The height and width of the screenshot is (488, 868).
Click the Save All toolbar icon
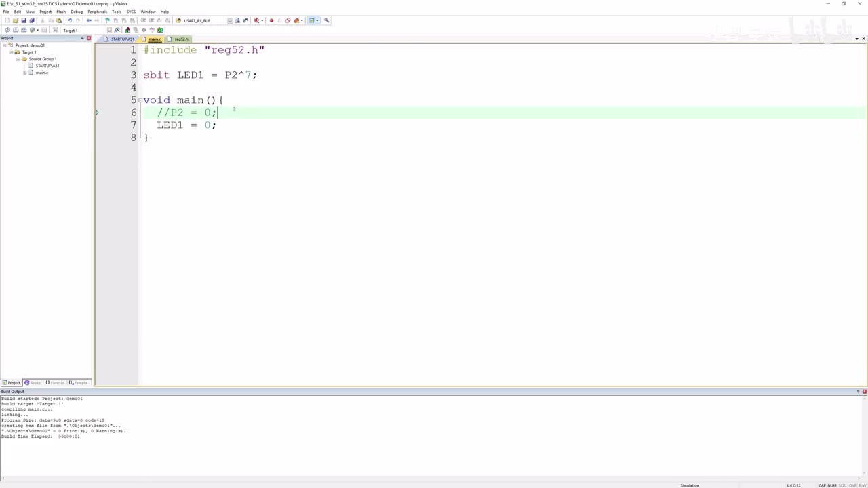[31, 20]
